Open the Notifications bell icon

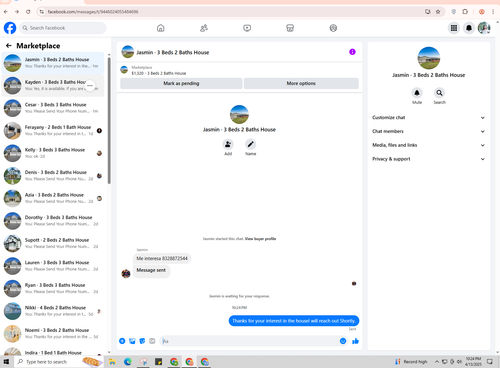point(469,28)
